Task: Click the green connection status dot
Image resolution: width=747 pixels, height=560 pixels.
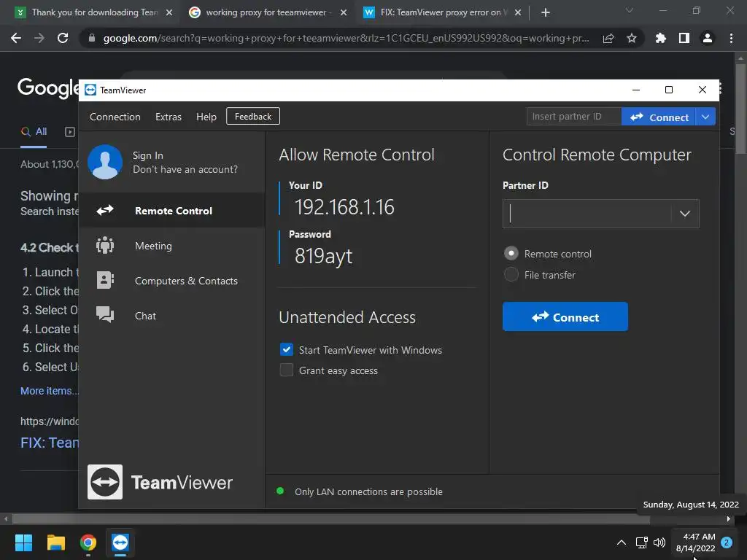Action: tap(280, 491)
